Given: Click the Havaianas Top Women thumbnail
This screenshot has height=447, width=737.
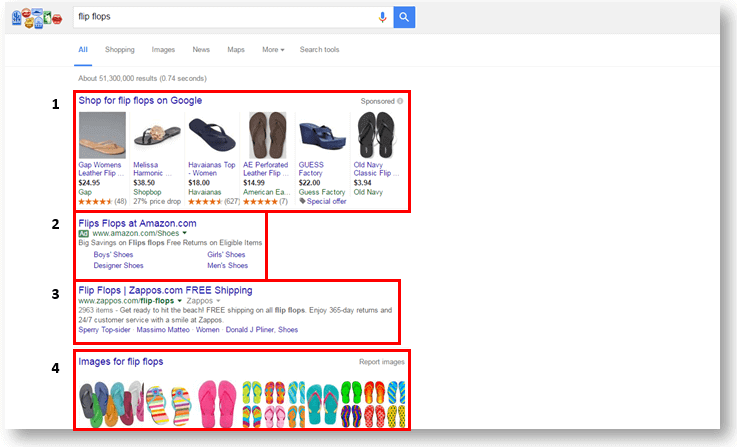Looking at the screenshot, I should coord(212,135).
